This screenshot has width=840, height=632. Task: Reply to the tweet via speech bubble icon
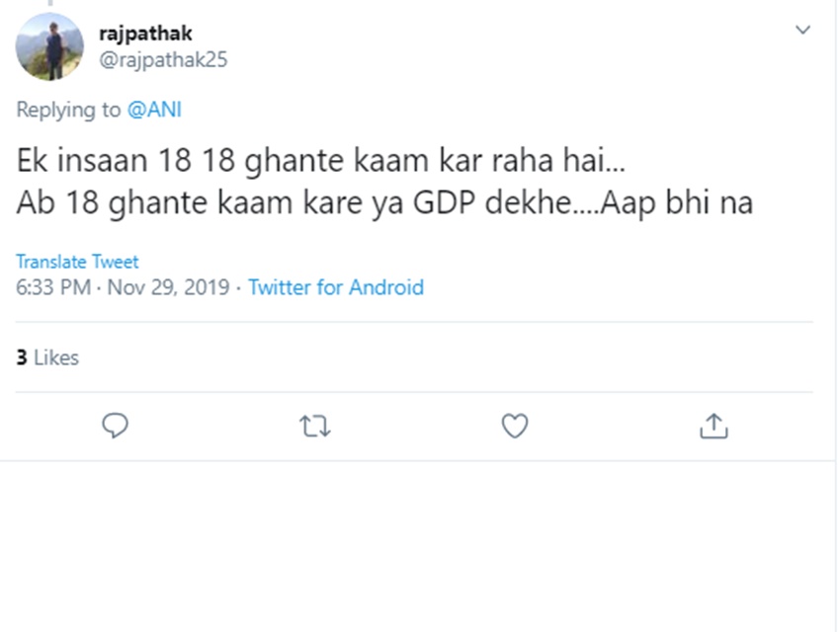[116, 426]
